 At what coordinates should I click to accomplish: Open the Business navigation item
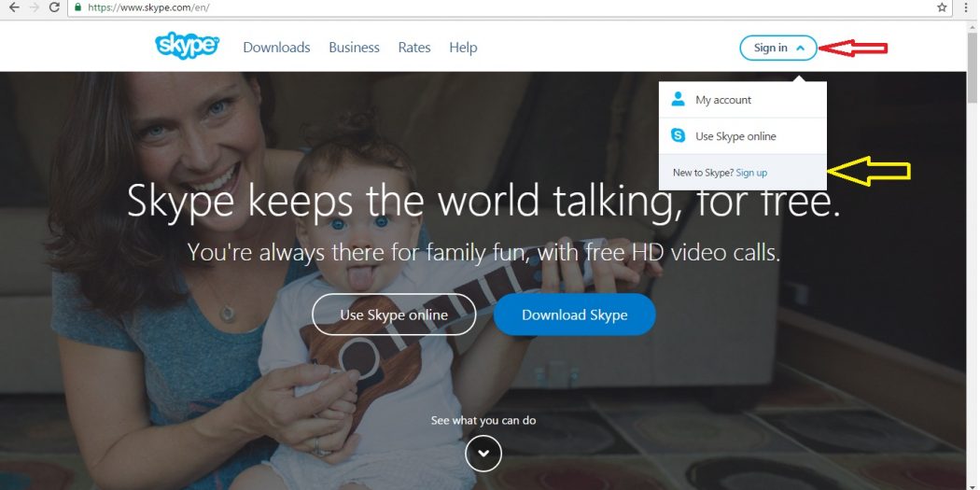355,48
